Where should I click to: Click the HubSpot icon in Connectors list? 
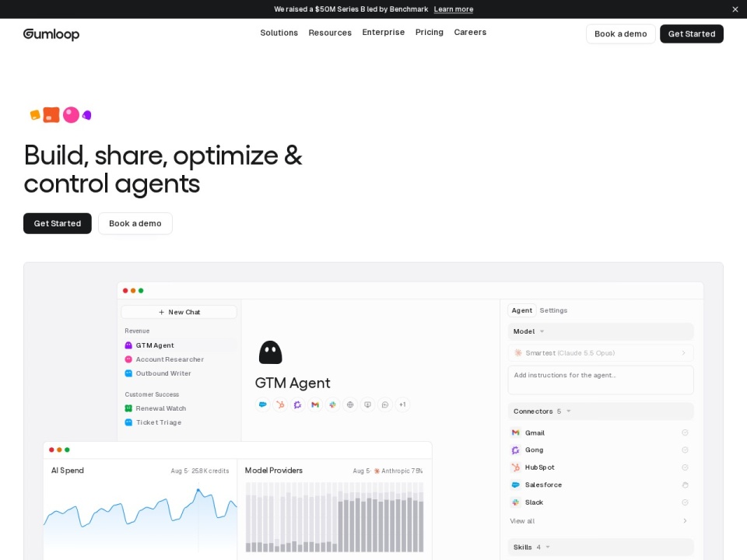[515, 467]
